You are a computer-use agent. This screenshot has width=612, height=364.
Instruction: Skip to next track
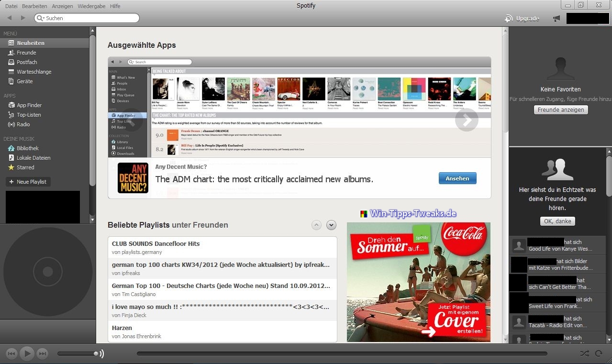(x=43, y=354)
